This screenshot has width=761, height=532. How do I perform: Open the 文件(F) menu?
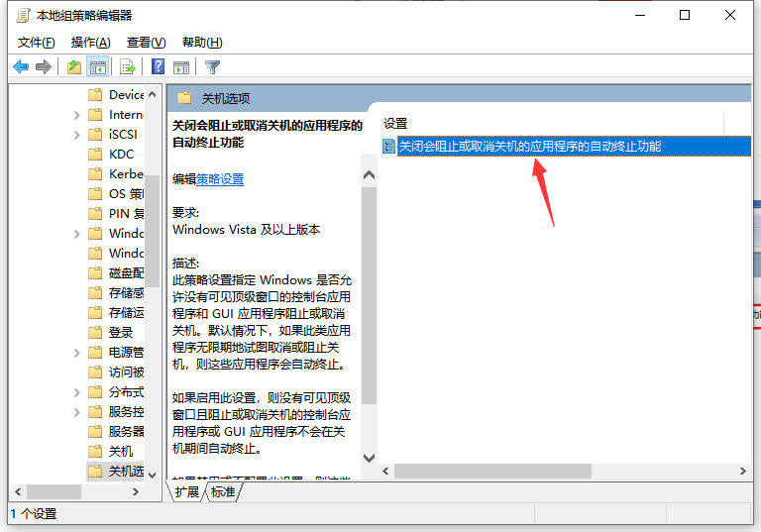pyautogui.click(x=37, y=43)
